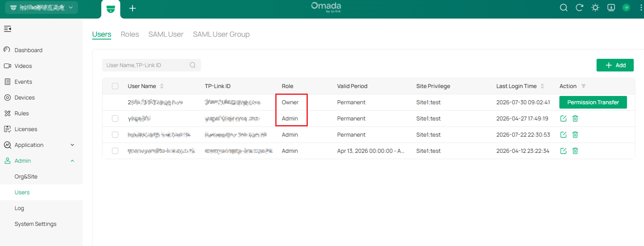Image resolution: width=644 pixels, height=246 pixels.
Task: Open the more options dots in header
Action: pyautogui.click(x=641, y=8)
